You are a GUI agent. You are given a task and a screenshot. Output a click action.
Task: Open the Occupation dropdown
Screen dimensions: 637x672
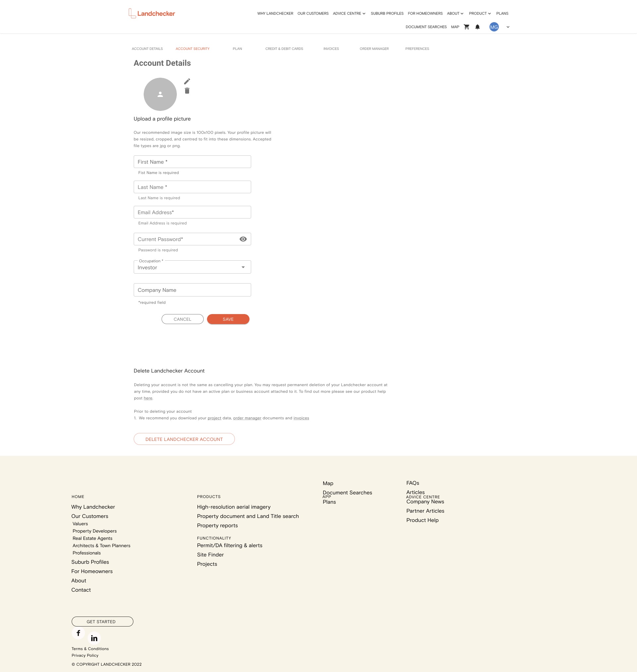point(192,267)
